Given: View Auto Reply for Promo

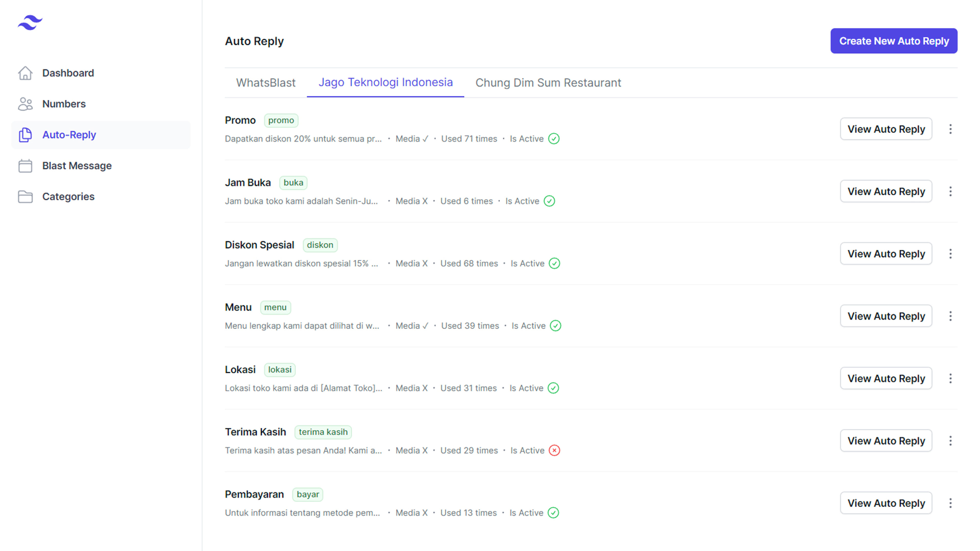Looking at the screenshot, I should click(886, 129).
